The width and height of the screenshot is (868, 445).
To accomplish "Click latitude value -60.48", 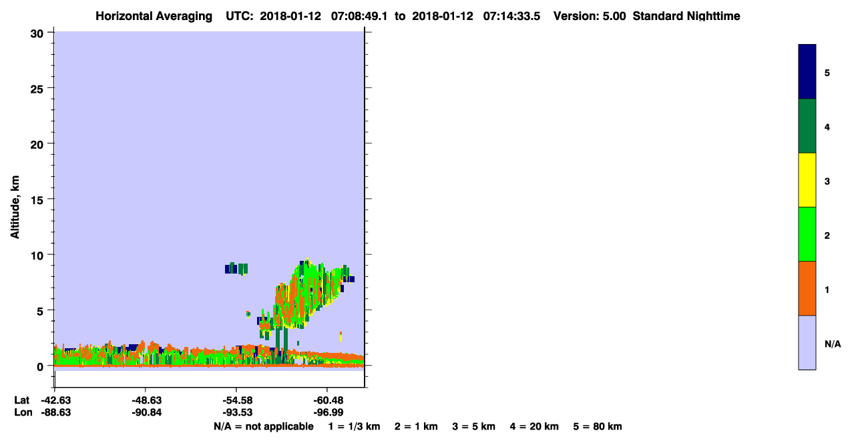I will coord(327,400).
